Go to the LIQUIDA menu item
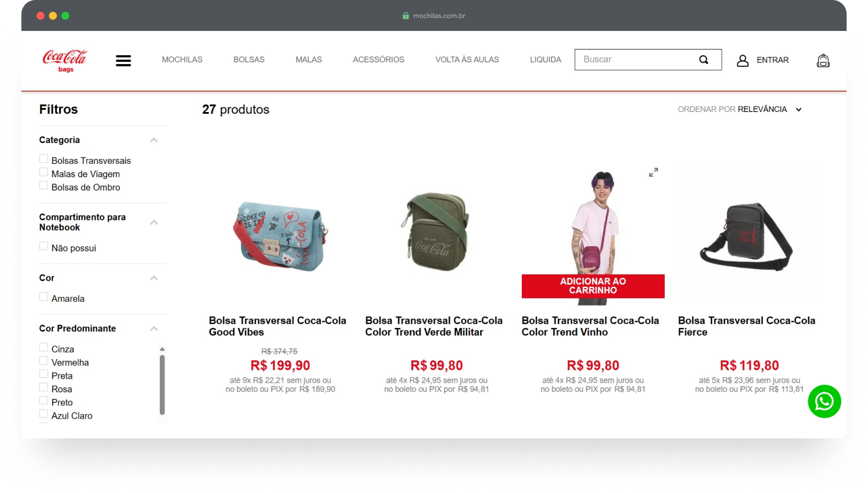 coord(545,60)
